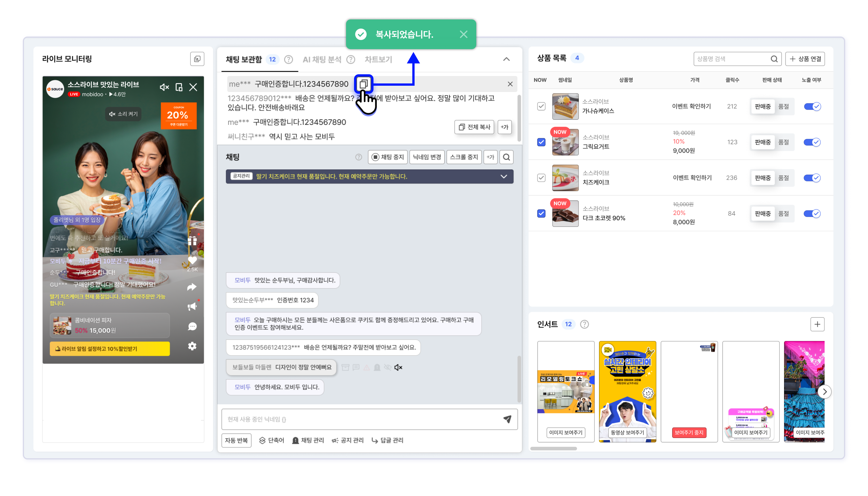Open chat search with the magnifier icon
This screenshot has height=496, width=868.
click(x=506, y=157)
